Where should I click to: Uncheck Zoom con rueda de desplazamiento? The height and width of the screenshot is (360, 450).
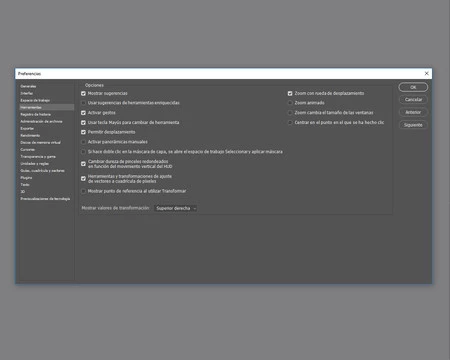click(x=290, y=94)
